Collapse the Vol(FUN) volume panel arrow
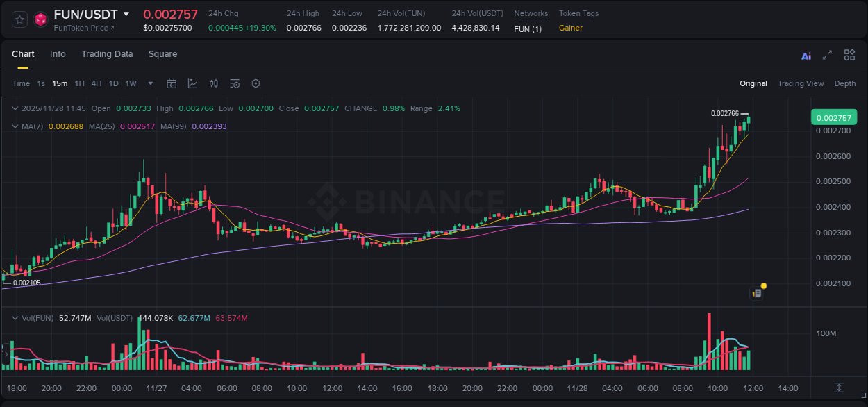 tap(14, 317)
